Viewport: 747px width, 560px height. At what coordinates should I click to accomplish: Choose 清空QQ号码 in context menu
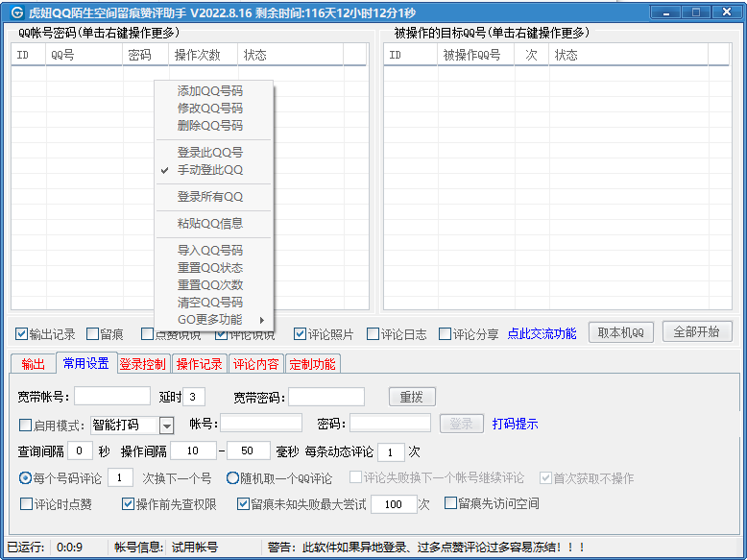click(x=210, y=303)
